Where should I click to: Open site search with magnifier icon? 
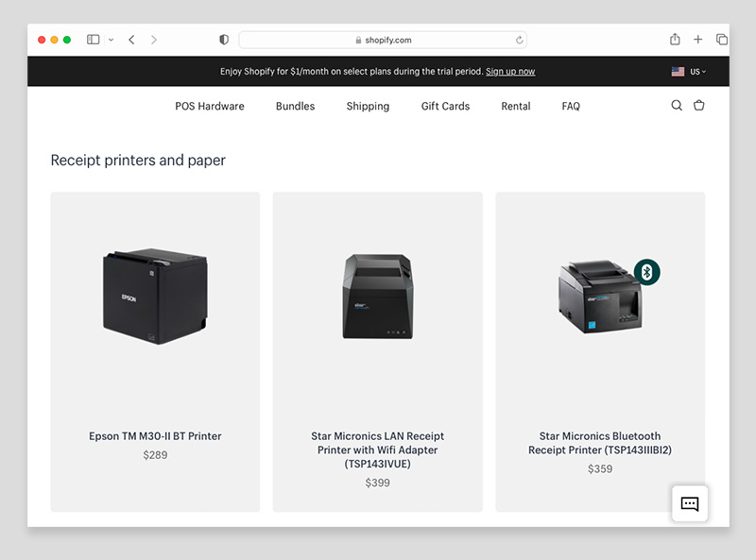(677, 106)
